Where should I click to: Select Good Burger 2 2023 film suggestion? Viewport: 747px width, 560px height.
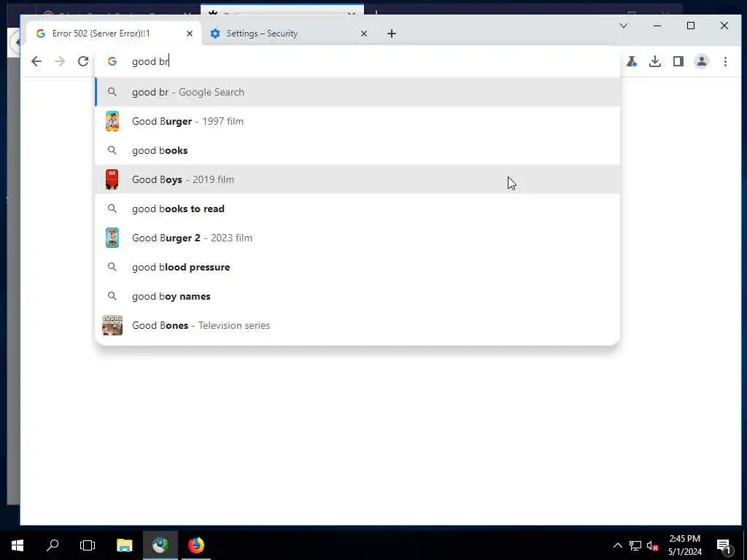357,238
